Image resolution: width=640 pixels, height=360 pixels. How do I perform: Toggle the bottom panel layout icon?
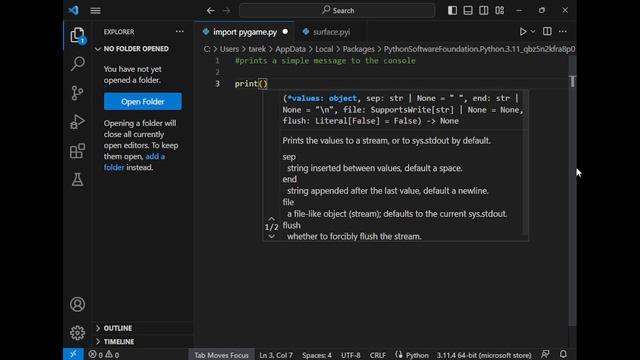[468, 10]
